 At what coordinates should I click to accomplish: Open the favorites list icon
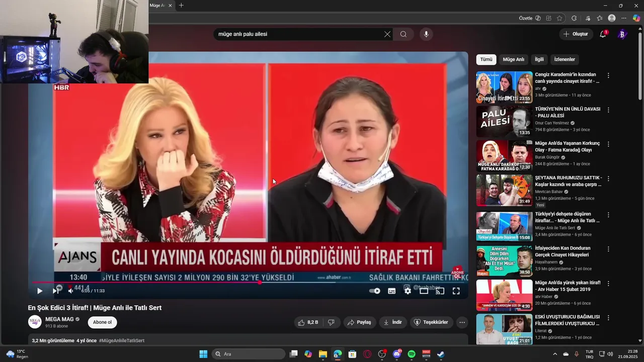[600, 18]
